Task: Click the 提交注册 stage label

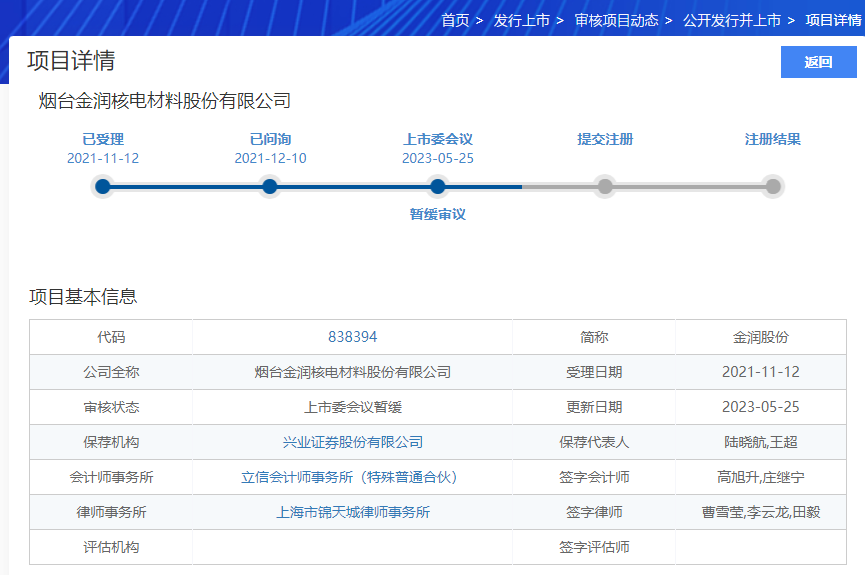Action: pos(605,140)
